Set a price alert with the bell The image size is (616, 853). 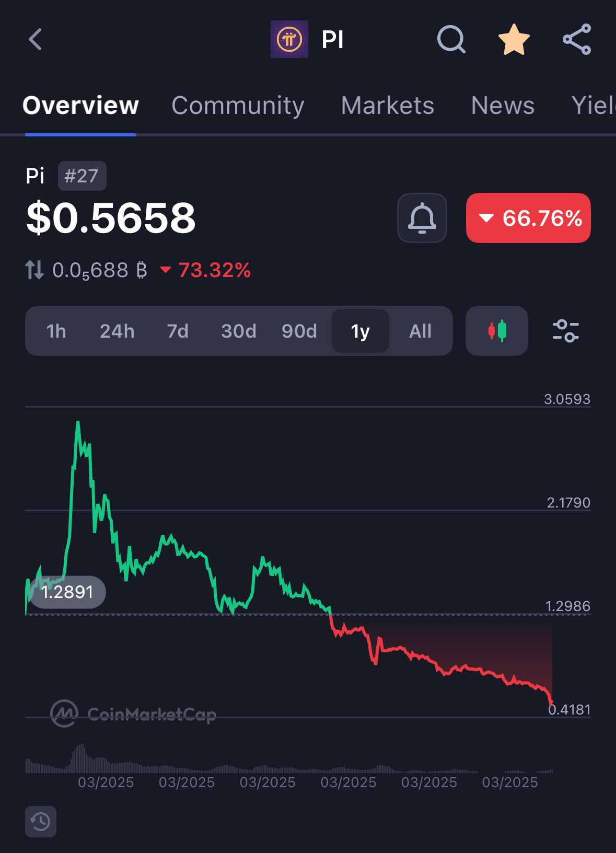[422, 218]
